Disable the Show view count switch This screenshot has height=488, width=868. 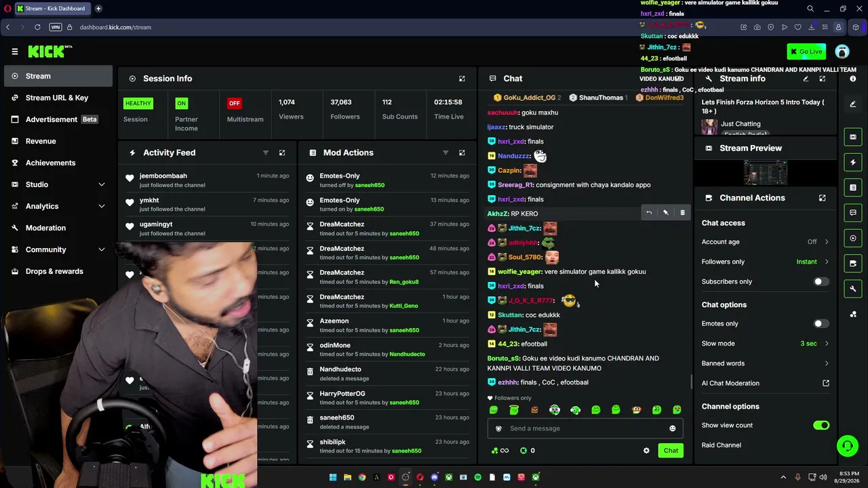pyautogui.click(x=821, y=426)
